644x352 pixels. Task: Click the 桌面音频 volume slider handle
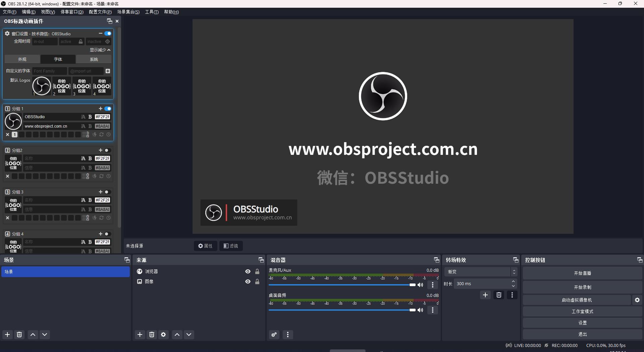413,310
